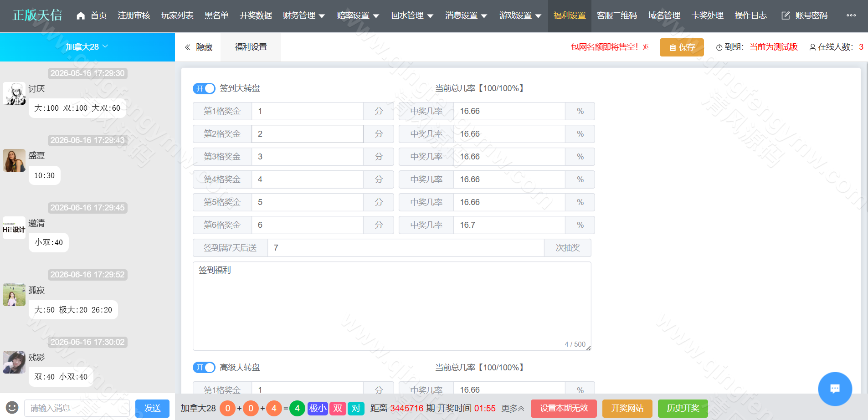Open 讨厌's avatar picture
868x420 pixels.
[14, 93]
